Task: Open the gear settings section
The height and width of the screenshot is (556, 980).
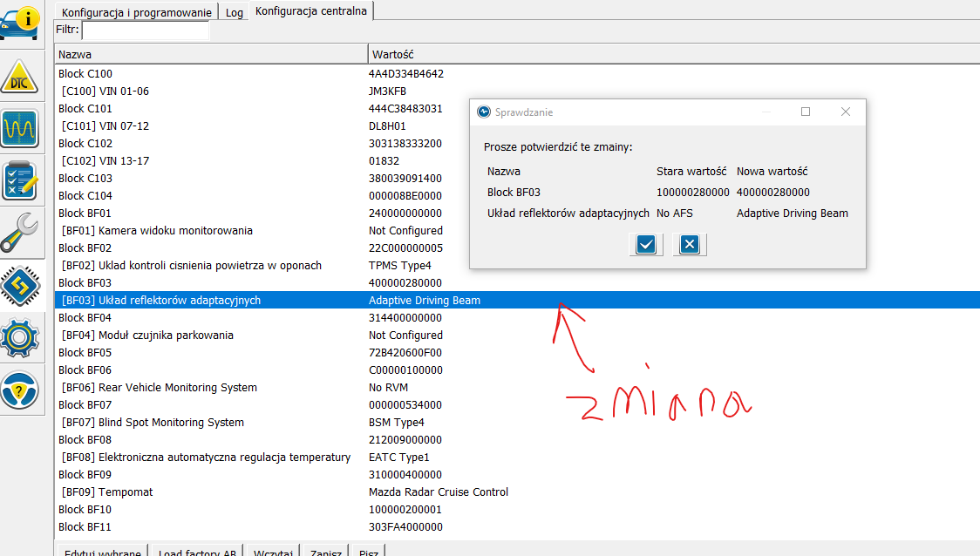Action: point(20,336)
